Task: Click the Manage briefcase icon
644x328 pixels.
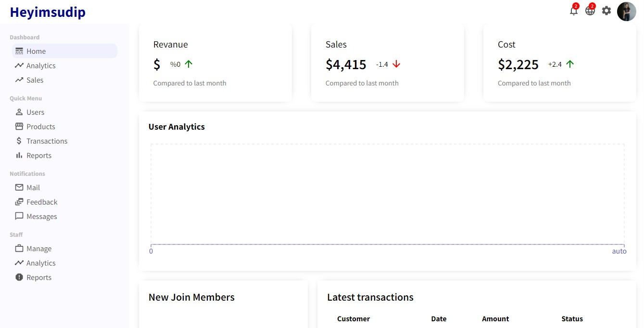Action: [x=19, y=248]
